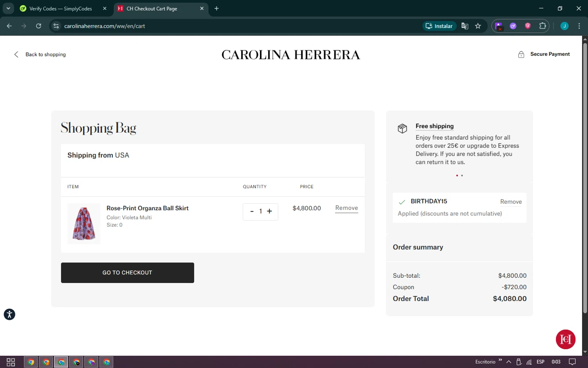Click the Back to shopping chevron arrow
588x368 pixels.
coord(16,55)
